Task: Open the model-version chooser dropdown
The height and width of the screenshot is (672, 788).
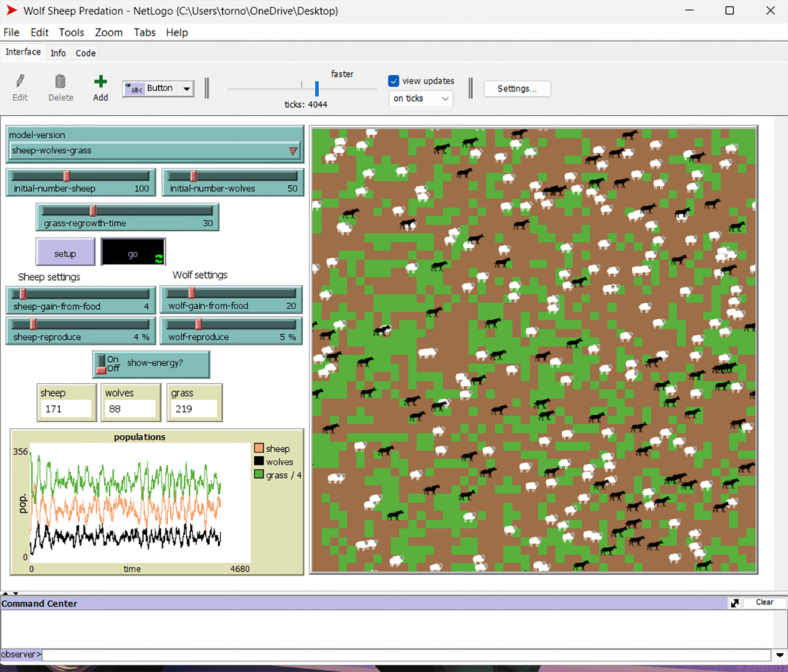Action: pos(293,151)
